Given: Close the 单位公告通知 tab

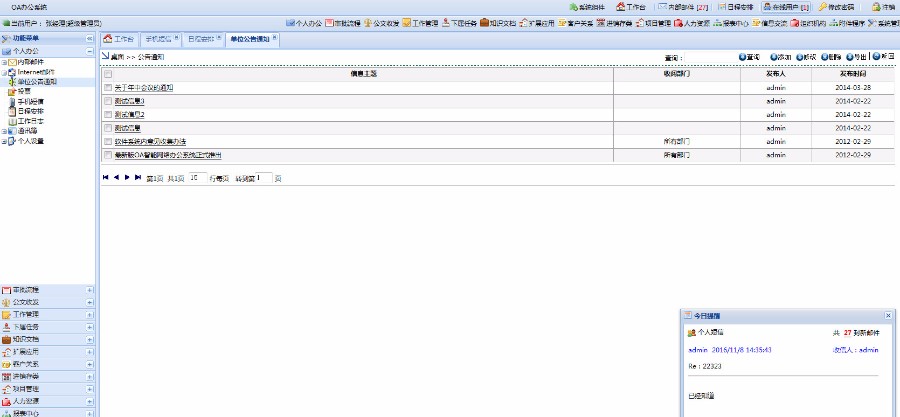Looking at the screenshot, I should point(276,37).
